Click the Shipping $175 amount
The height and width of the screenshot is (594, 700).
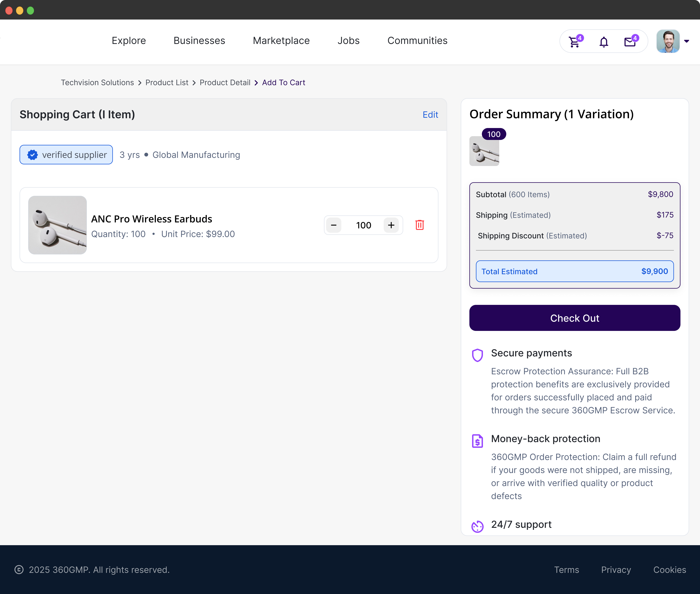(x=665, y=215)
